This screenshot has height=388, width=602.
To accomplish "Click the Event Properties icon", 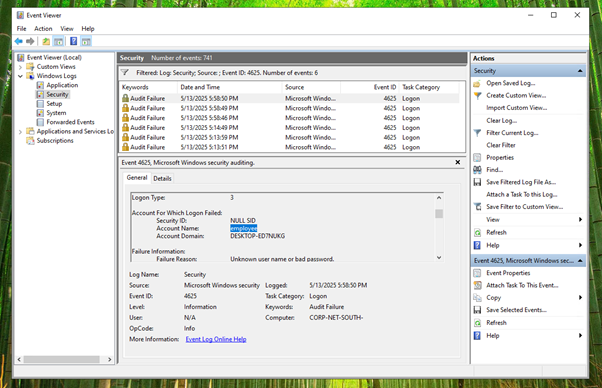I will point(477,273).
